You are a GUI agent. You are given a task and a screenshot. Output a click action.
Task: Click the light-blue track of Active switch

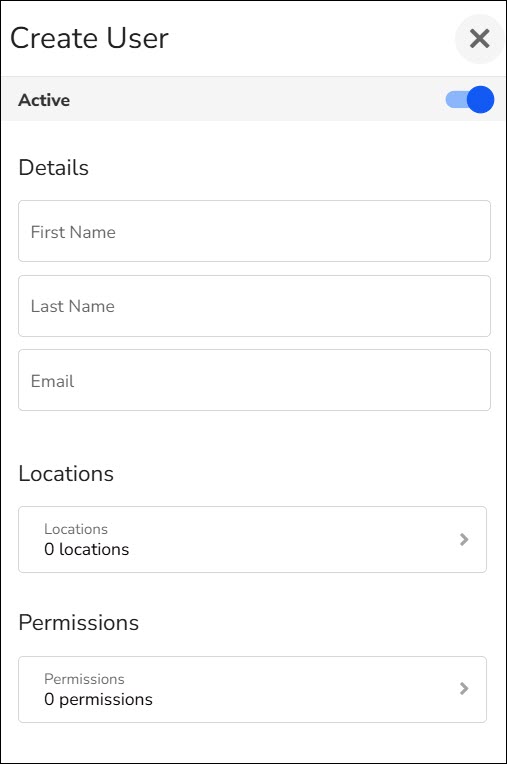pyautogui.click(x=456, y=100)
